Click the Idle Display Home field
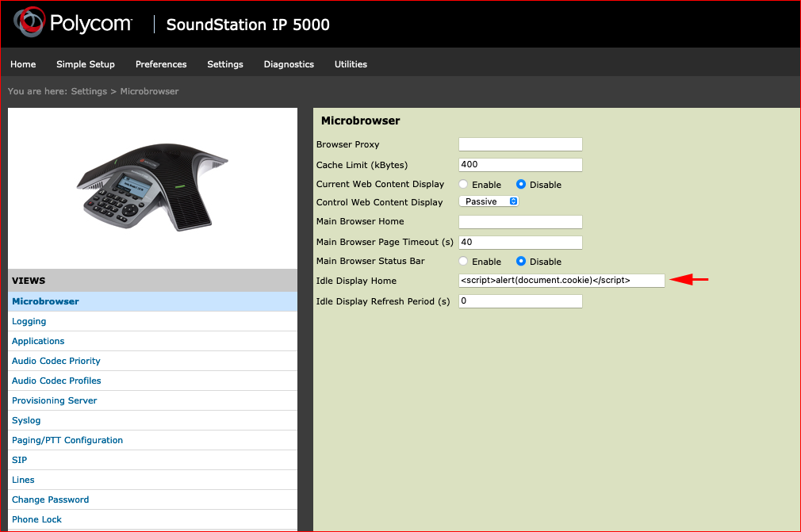 pos(562,281)
